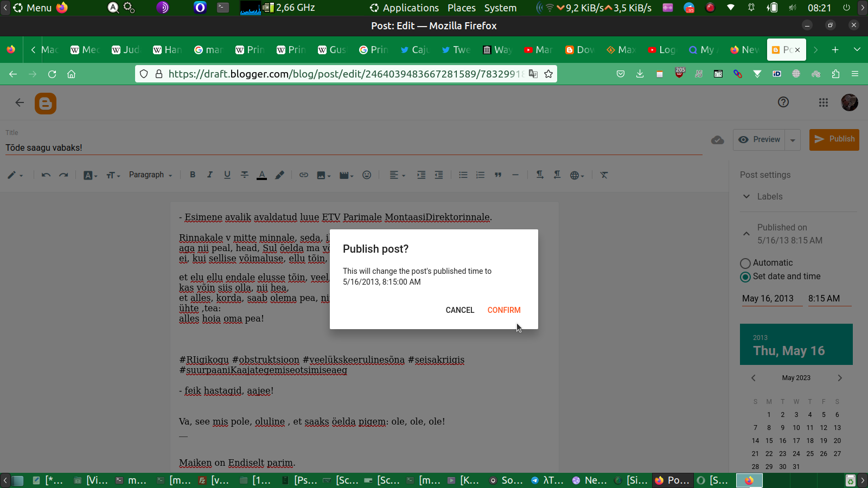Open the insert video menu
868x488 pixels.
(x=346, y=175)
